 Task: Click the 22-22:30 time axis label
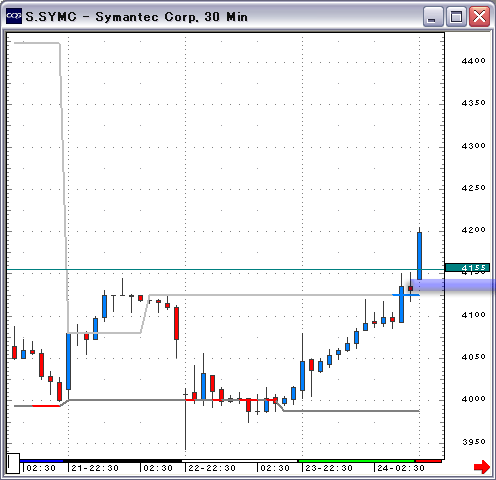(212, 468)
